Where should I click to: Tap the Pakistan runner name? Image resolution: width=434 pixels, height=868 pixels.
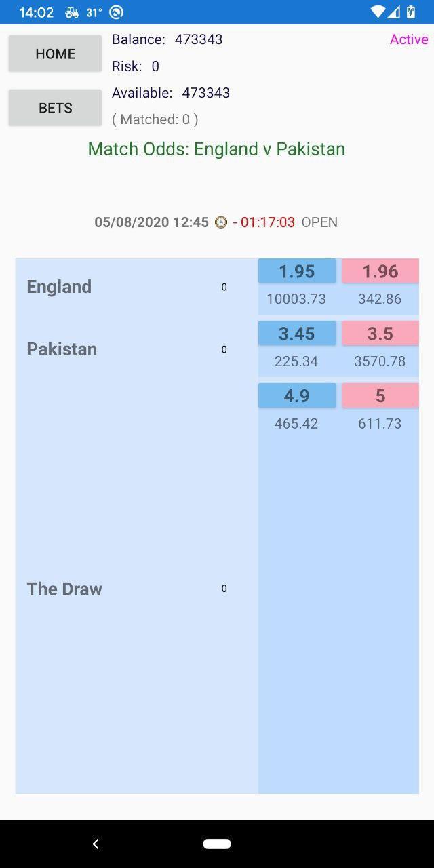62,349
